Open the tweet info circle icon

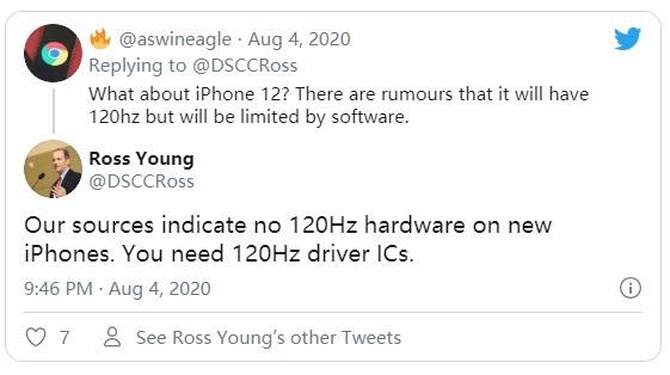point(630,287)
